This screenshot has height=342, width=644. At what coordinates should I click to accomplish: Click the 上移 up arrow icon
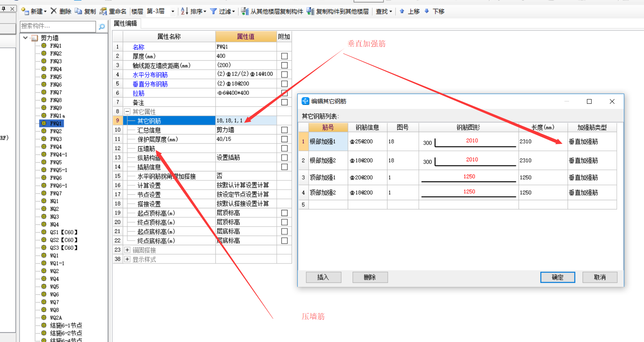click(402, 11)
